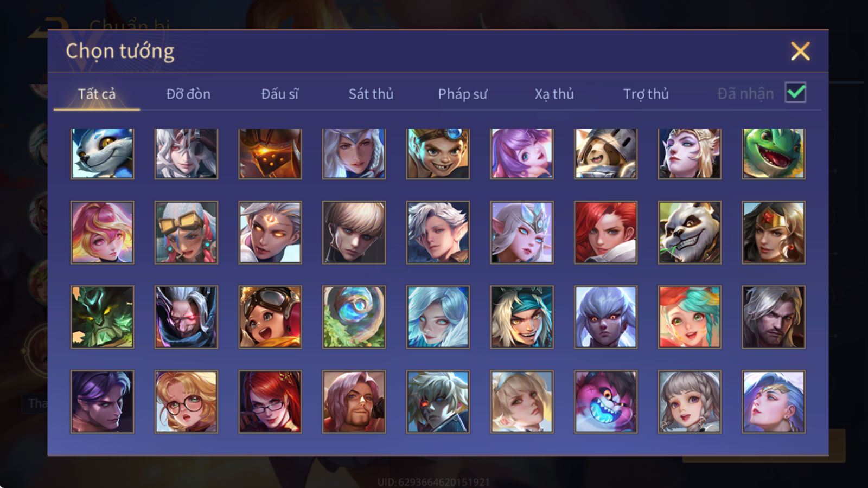Open the Đấu sĩ tab
Viewport: 868px width, 488px height.
[x=280, y=94]
